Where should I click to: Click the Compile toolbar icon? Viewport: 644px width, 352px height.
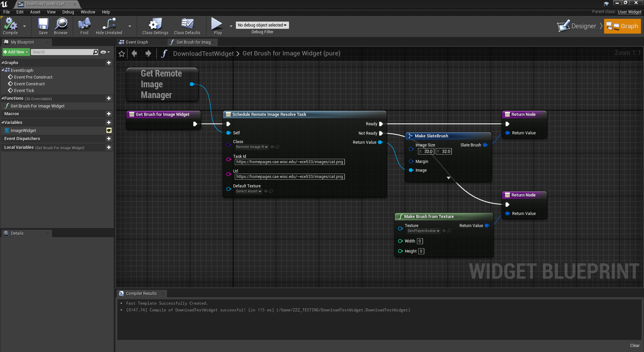pos(10,26)
